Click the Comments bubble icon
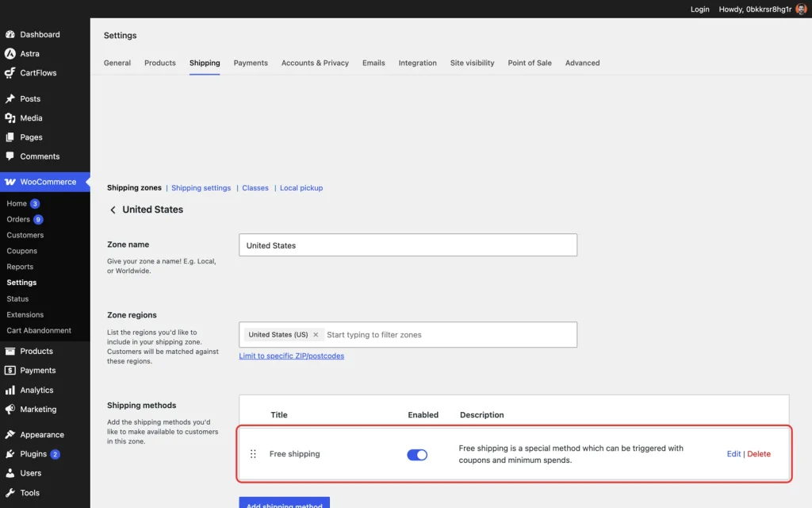 10,156
